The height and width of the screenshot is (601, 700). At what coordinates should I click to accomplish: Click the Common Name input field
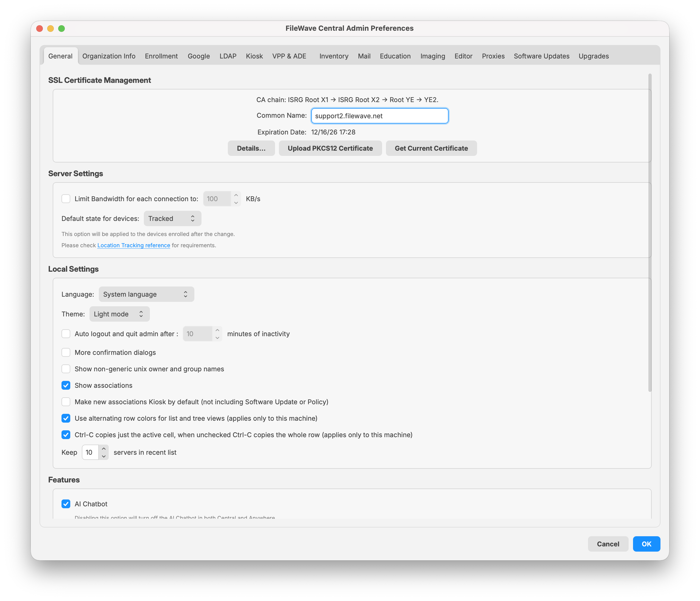click(x=380, y=116)
